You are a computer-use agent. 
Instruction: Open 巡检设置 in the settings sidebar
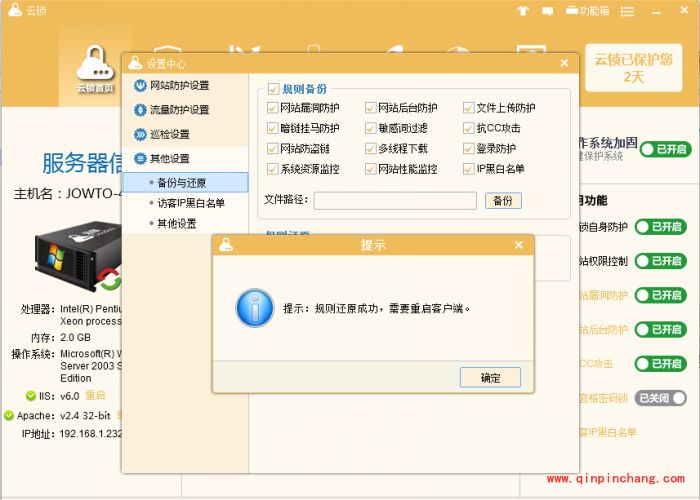[x=185, y=134]
